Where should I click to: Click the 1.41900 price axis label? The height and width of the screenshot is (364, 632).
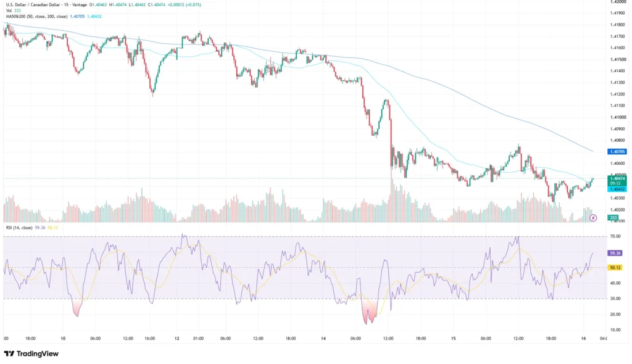pyautogui.click(x=618, y=13)
